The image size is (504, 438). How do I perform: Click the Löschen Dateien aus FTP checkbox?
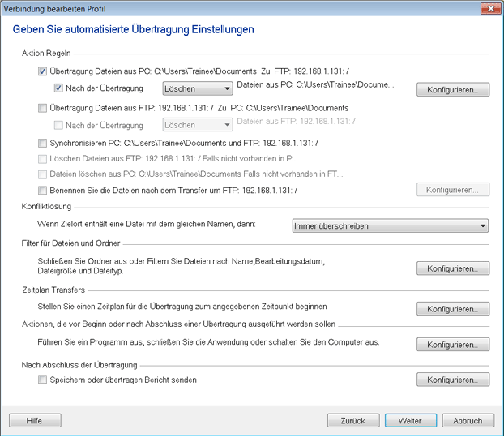(x=43, y=158)
